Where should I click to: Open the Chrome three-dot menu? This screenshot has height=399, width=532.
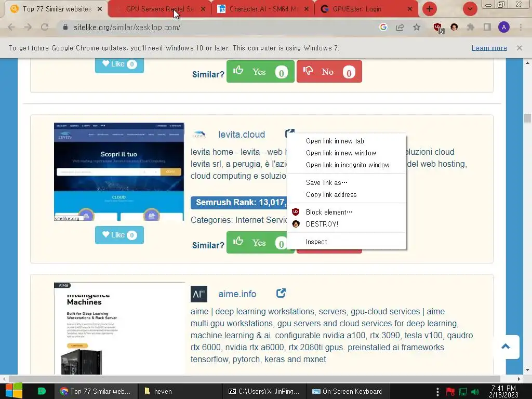click(x=521, y=27)
